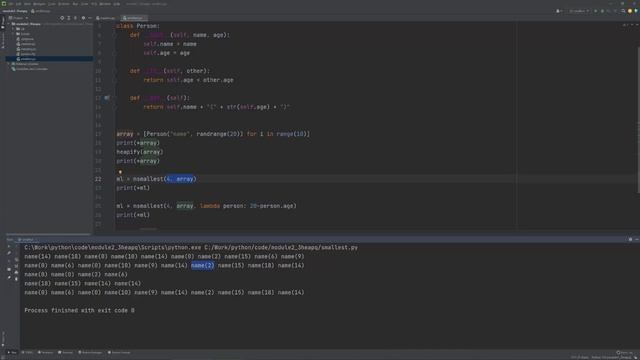This screenshot has width=640, height=360.
Task: Collapse the project root folder arrow
Action: (x=9, y=24)
